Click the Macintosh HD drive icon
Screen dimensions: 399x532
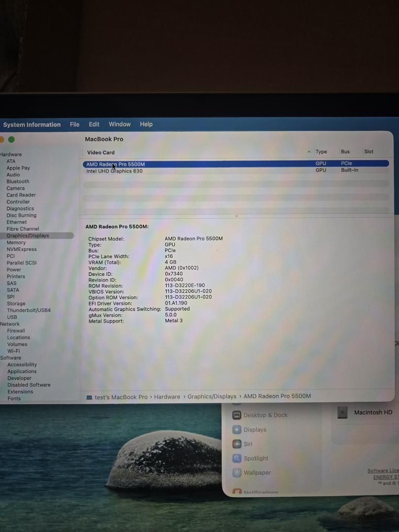pyautogui.click(x=342, y=413)
